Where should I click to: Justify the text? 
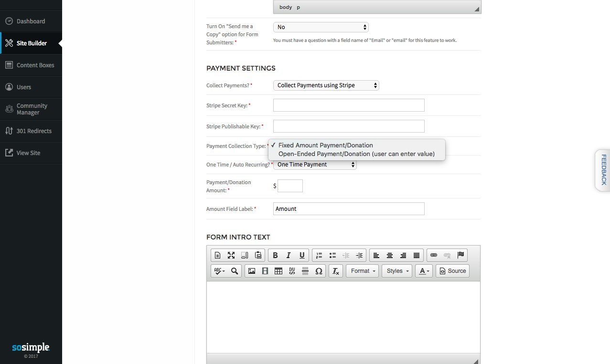(417, 255)
